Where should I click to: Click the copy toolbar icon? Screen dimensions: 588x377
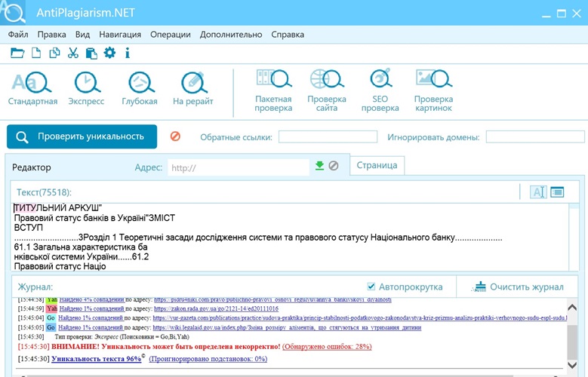tap(54, 53)
